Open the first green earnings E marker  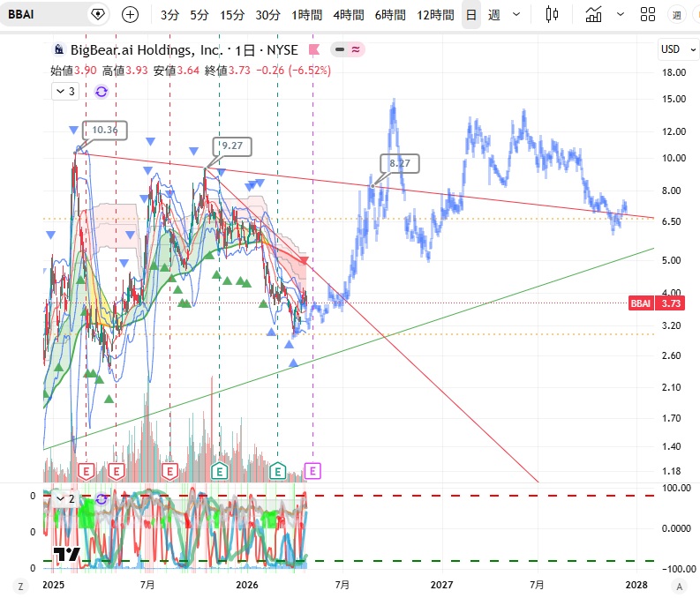click(x=219, y=471)
